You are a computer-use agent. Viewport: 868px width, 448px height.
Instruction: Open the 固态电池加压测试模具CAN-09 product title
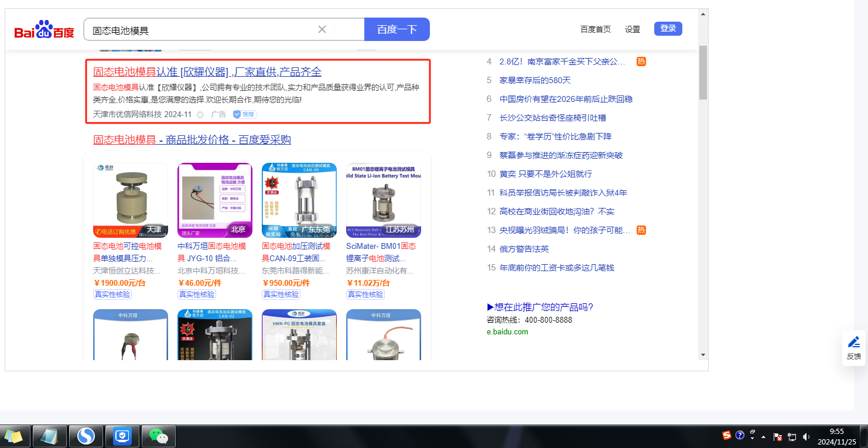pyautogui.click(x=296, y=252)
